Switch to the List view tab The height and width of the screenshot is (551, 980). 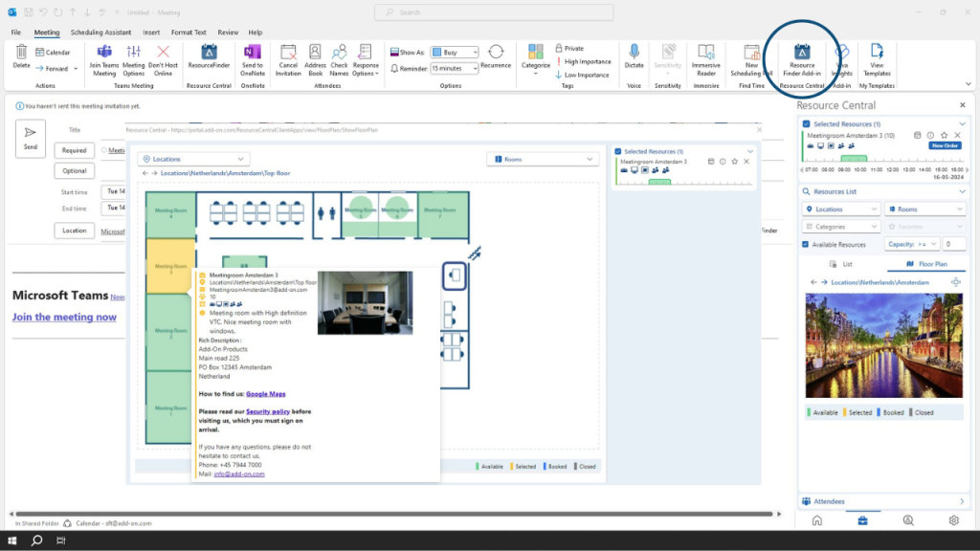click(x=840, y=263)
